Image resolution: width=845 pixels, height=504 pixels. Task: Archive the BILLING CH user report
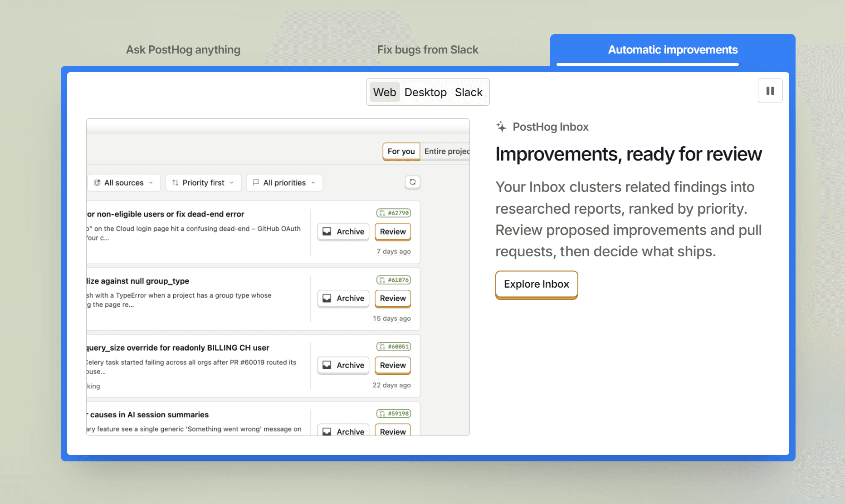pyautogui.click(x=343, y=365)
